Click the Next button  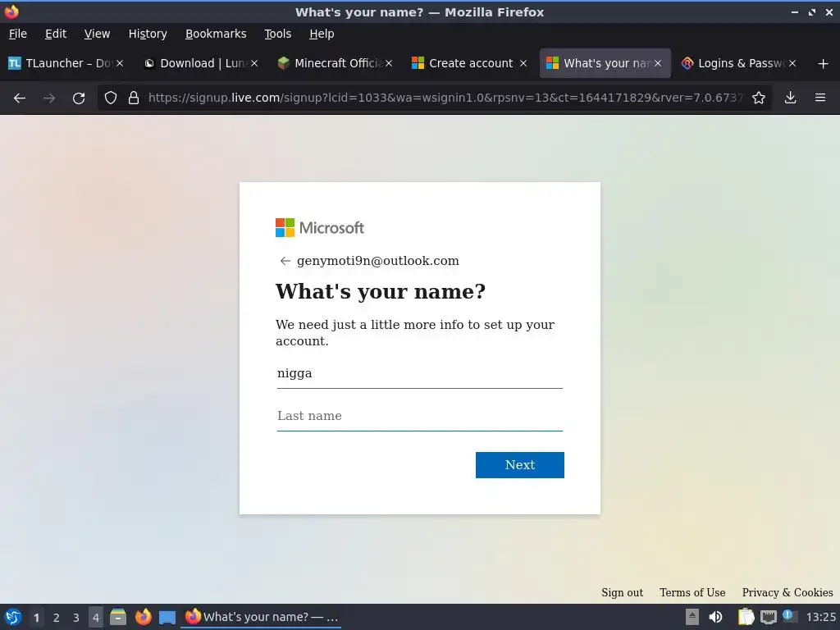coord(519,465)
